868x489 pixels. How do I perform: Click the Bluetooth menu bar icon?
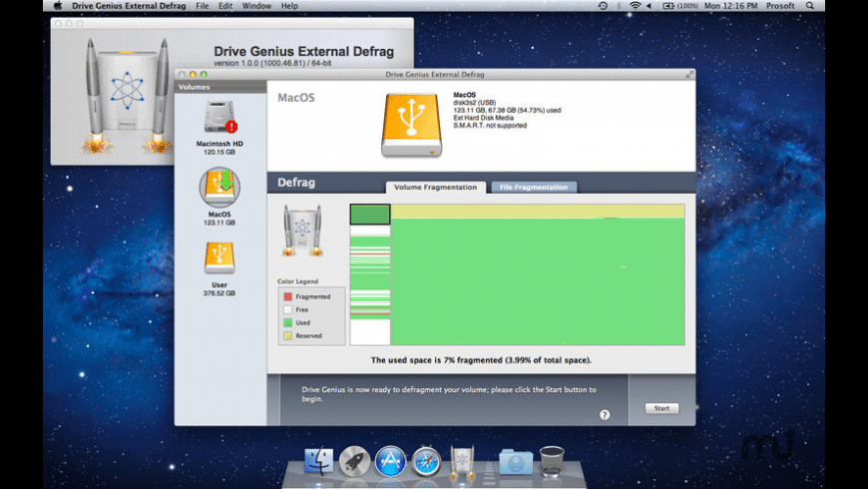[x=619, y=6]
